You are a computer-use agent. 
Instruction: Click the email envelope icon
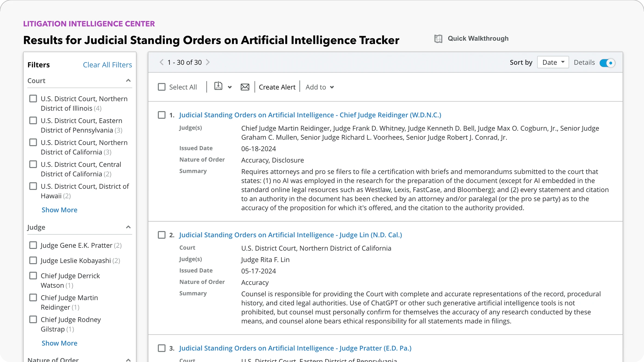[245, 87]
